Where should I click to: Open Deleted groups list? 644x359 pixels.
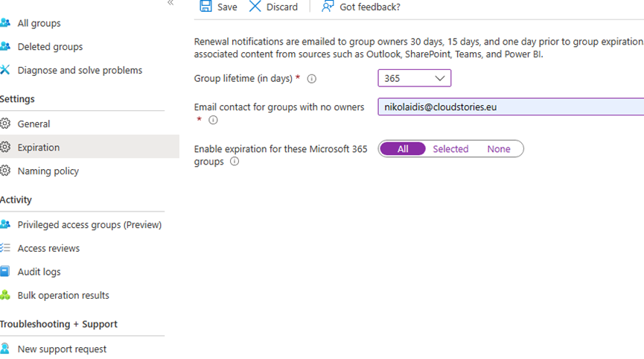pyautogui.click(x=50, y=47)
